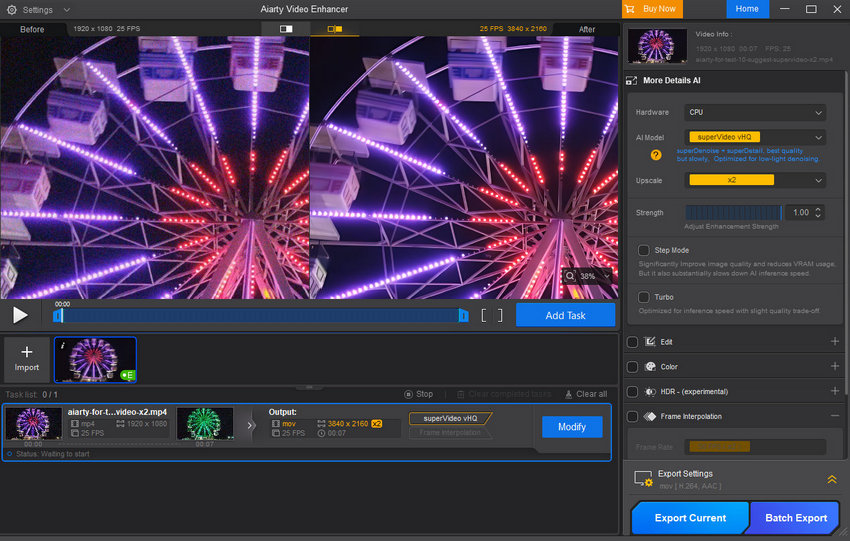
Task: Open the 38% zoom level dropdown
Action: 607,276
